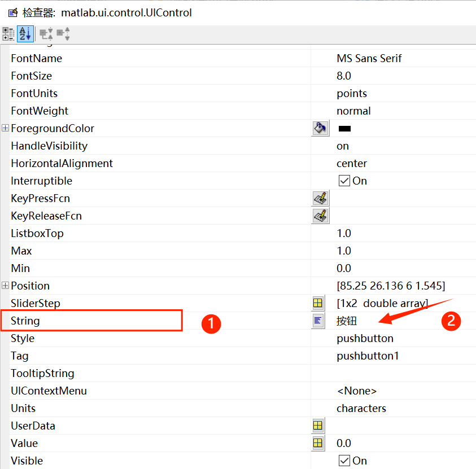Click the KeyReleaseFcn callback edit icon
Screen dimensions: 476x469
point(320,216)
